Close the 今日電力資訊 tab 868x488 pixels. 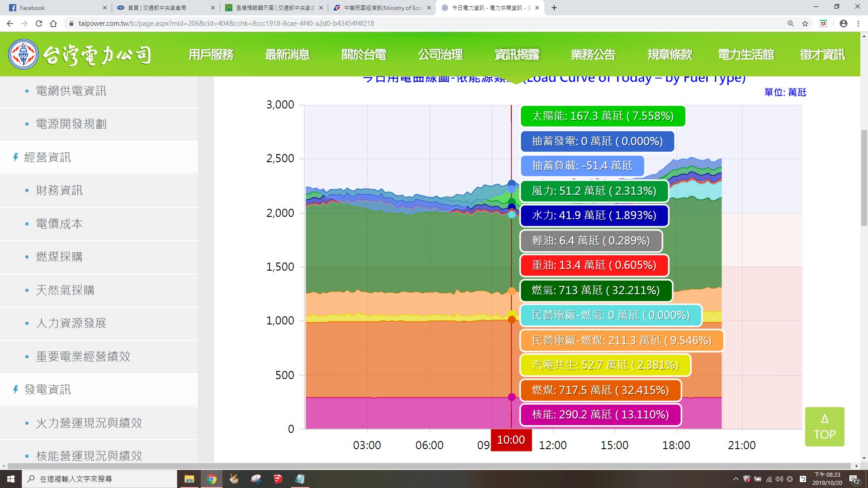[537, 8]
